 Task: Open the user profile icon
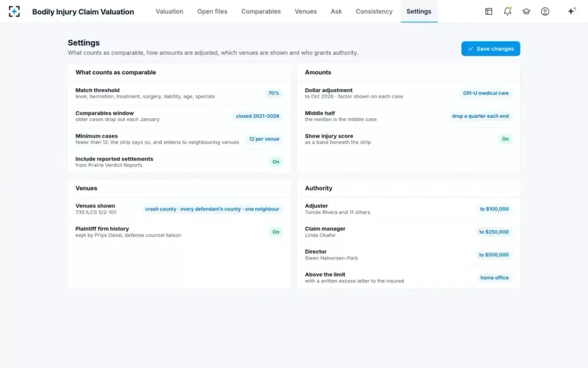(545, 11)
